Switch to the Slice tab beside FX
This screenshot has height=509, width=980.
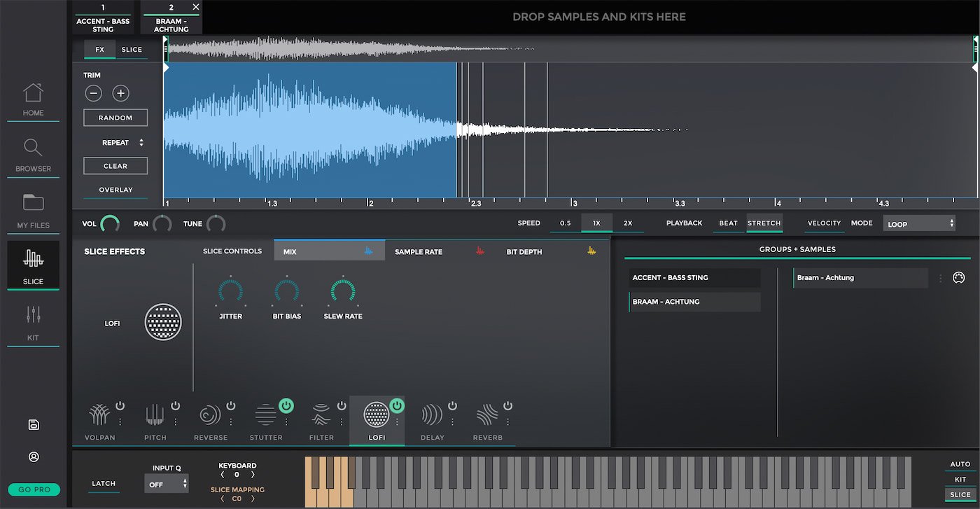click(132, 50)
